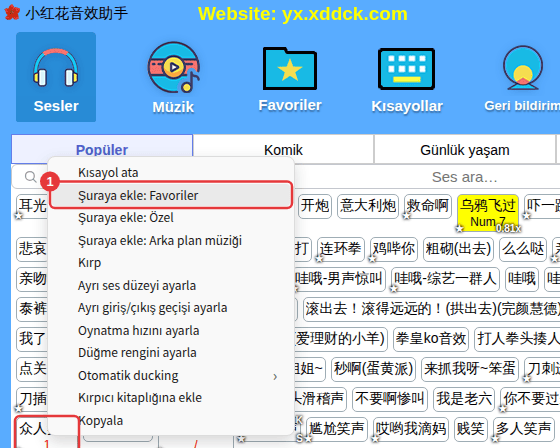Viewport: 560px width, 448px height.
Task: Switch to the Popüler tab
Action: click(x=102, y=149)
